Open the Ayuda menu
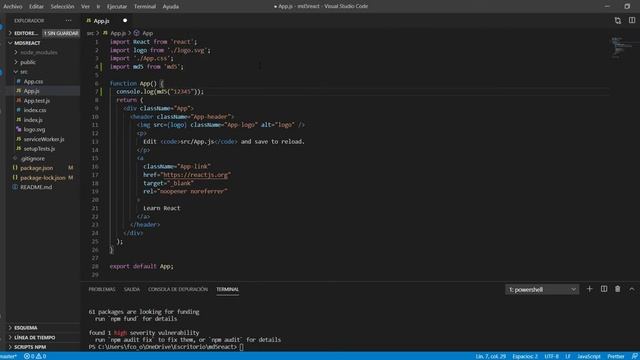This screenshot has width=640, height=360. (x=171, y=6)
